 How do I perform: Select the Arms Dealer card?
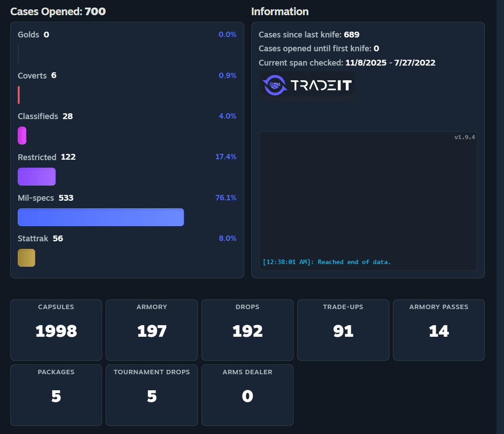247,395
